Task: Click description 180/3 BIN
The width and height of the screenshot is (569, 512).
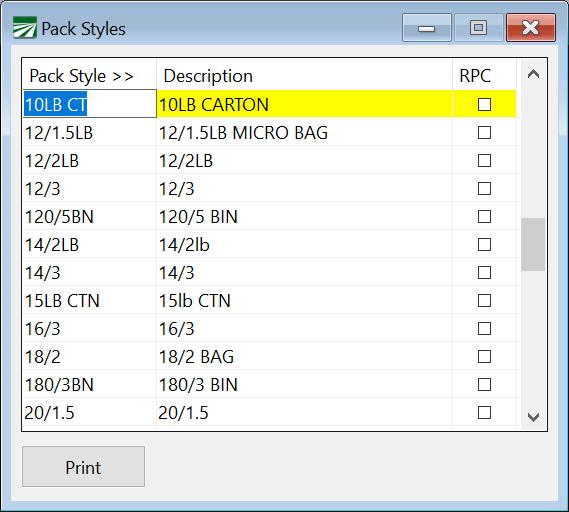Action: coord(304,385)
